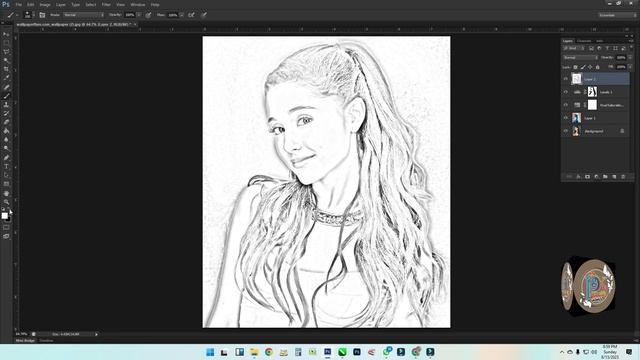Click the foreground color swatch
Image resolution: width=640 pixels, height=360 pixels.
pos(4,216)
